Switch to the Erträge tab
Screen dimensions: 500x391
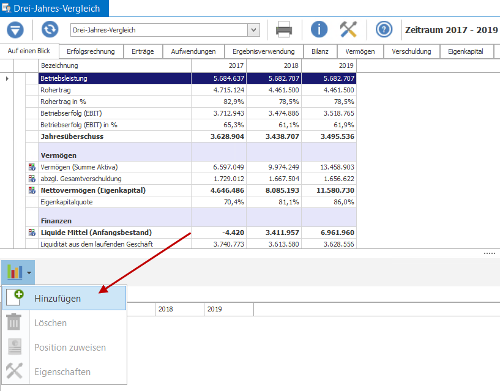point(143,52)
